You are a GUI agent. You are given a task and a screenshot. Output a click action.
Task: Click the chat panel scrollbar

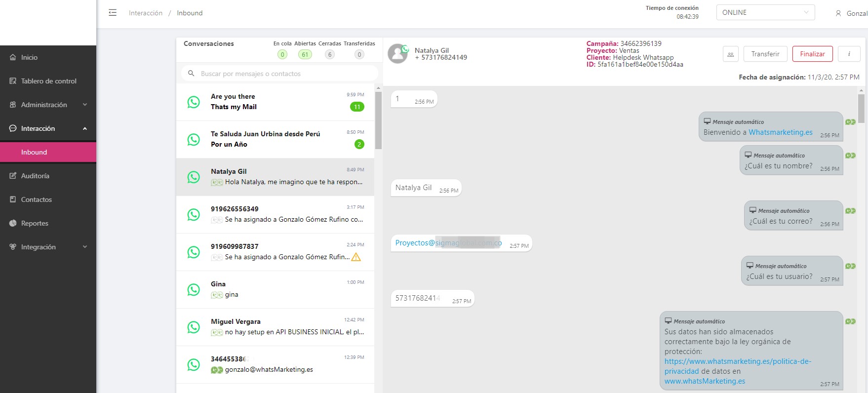tap(861, 108)
